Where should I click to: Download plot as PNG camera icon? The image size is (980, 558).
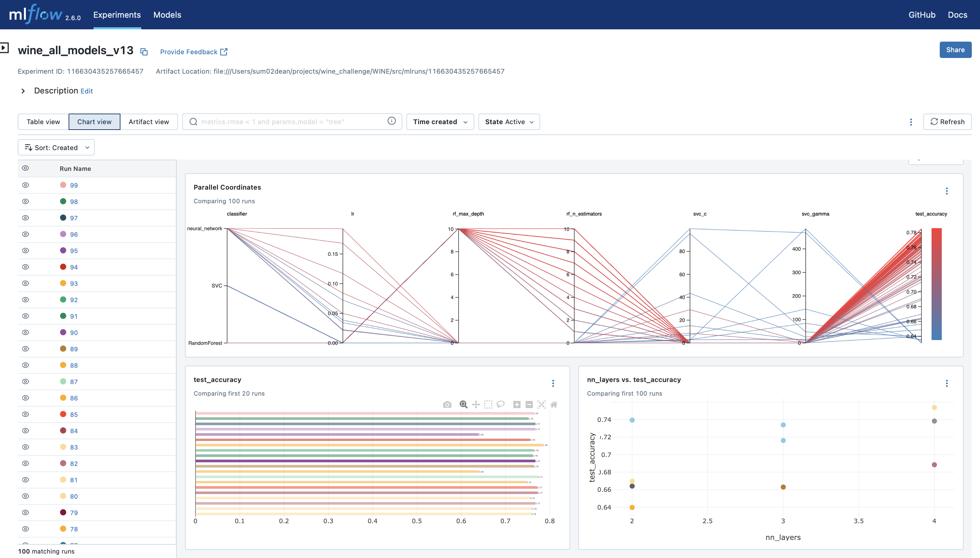[447, 404]
